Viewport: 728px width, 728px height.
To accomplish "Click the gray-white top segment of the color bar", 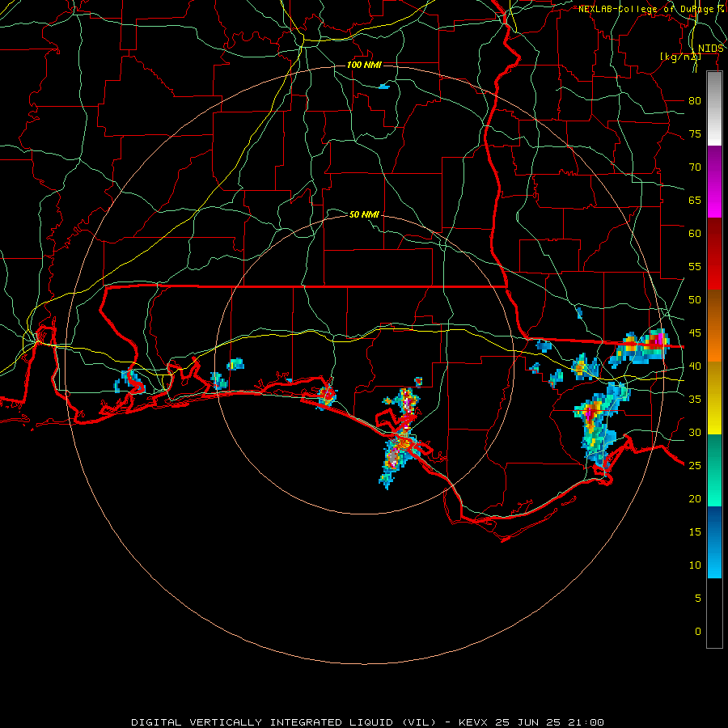I will (x=714, y=108).
